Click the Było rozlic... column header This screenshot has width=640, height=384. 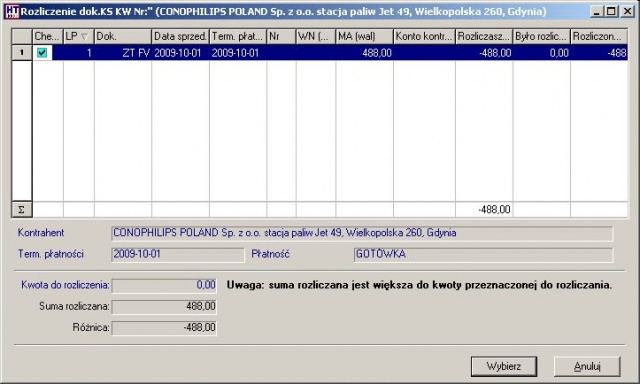[542, 37]
